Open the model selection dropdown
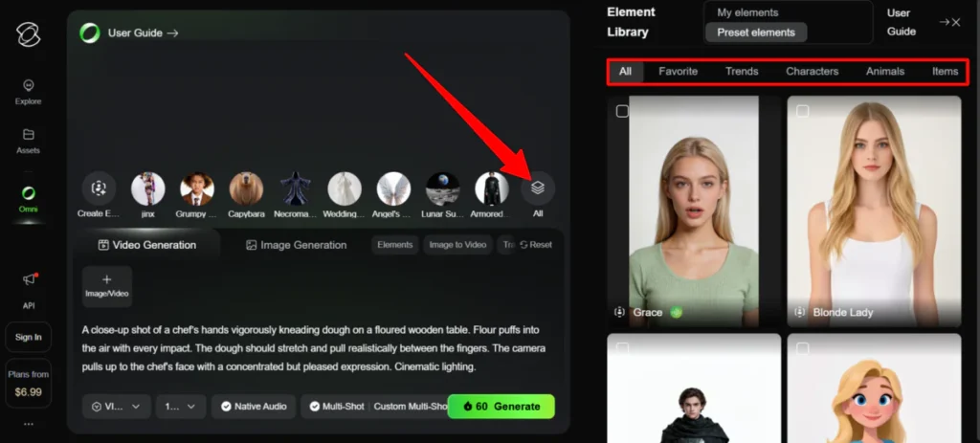This screenshot has width=980, height=443. coord(117,407)
